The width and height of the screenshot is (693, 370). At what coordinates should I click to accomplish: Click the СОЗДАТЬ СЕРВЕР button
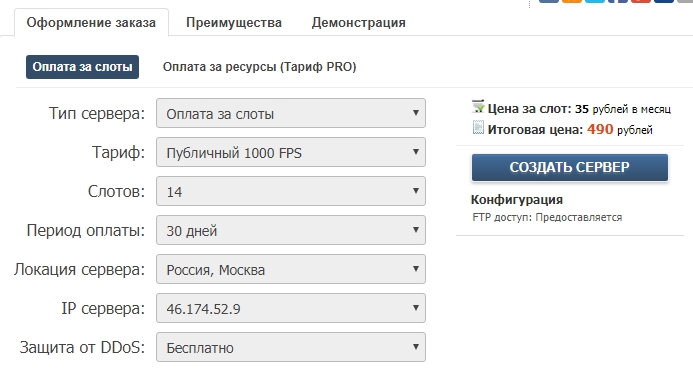point(570,167)
